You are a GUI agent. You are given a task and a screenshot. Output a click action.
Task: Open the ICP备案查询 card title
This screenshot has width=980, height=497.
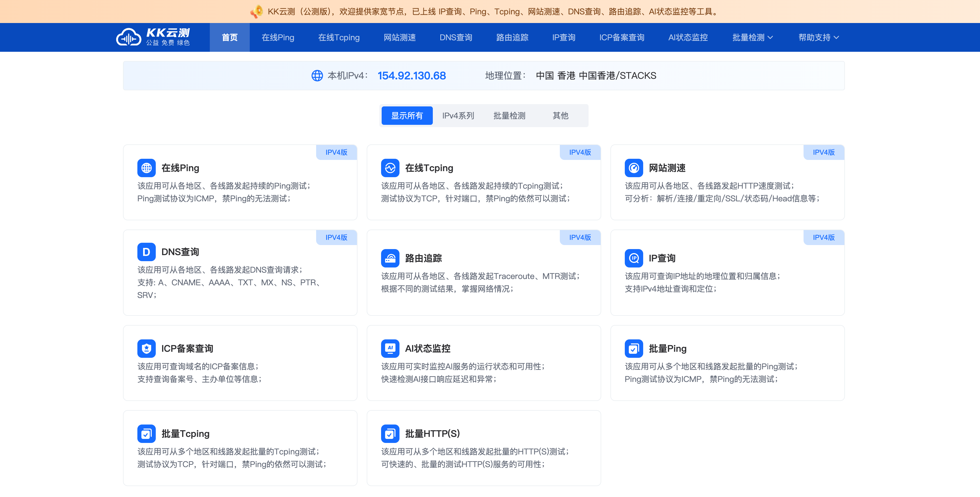coord(187,349)
